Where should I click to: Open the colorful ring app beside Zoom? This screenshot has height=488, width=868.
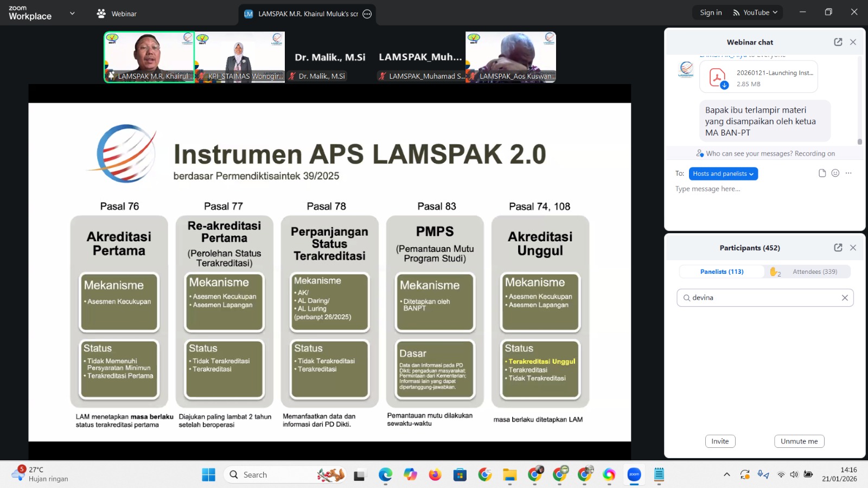pos(609,475)
